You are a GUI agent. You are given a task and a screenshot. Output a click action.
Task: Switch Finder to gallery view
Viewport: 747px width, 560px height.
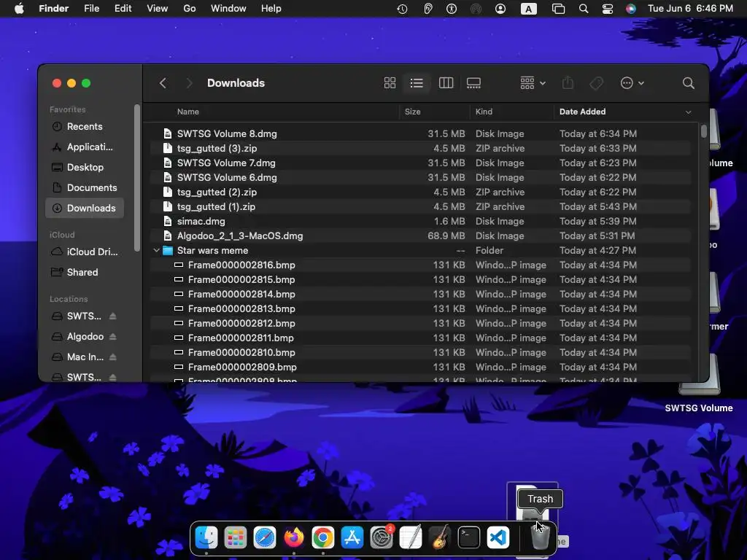click(473, 83)
